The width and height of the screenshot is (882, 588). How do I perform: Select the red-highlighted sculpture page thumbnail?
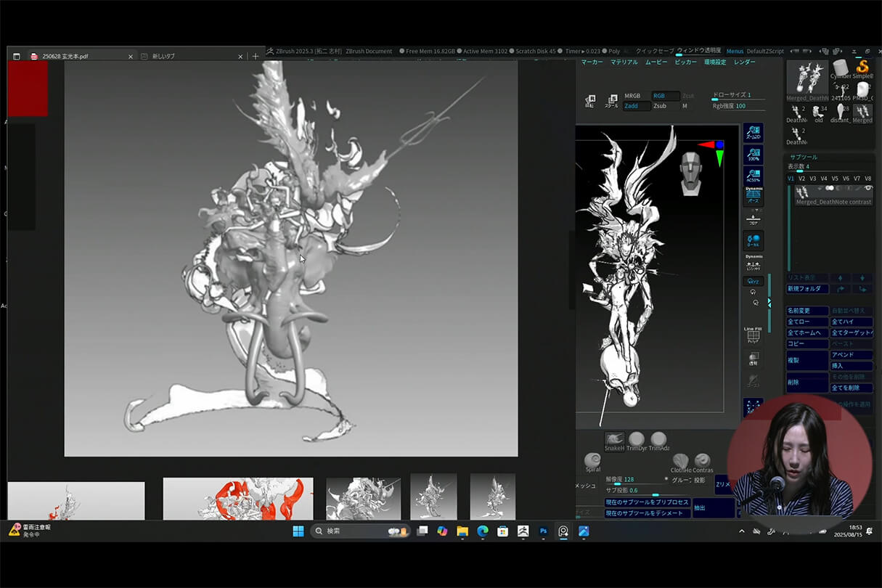point(237,498)
